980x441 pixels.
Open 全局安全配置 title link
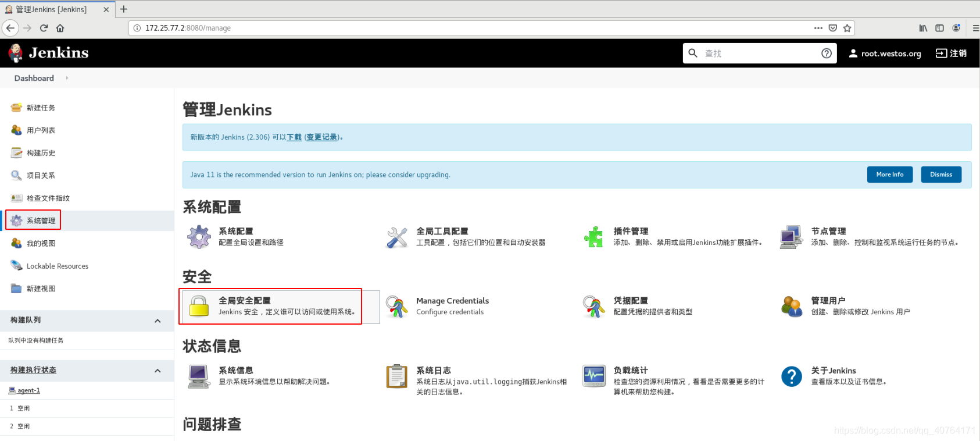(x=245, y=300)
